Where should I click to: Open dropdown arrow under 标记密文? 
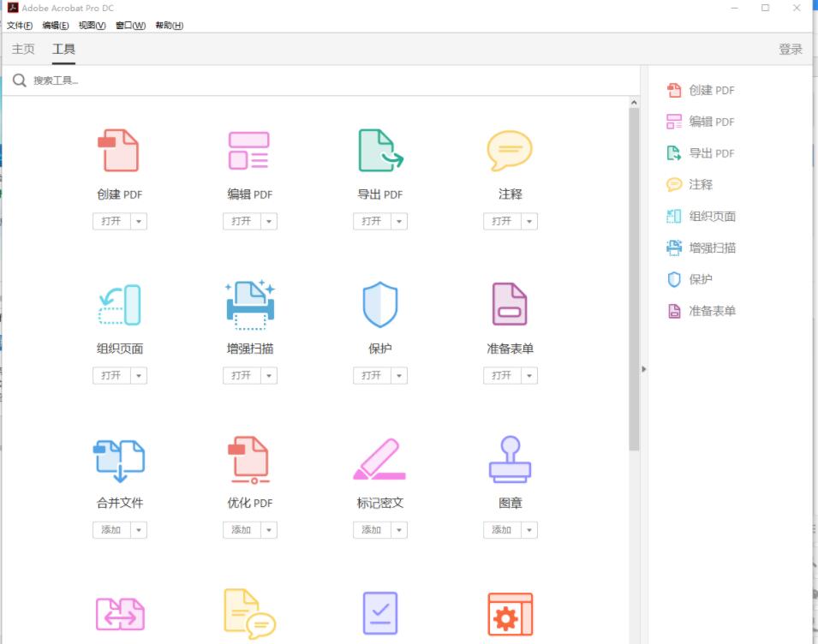pyautogui.click(x=399, y=530)
